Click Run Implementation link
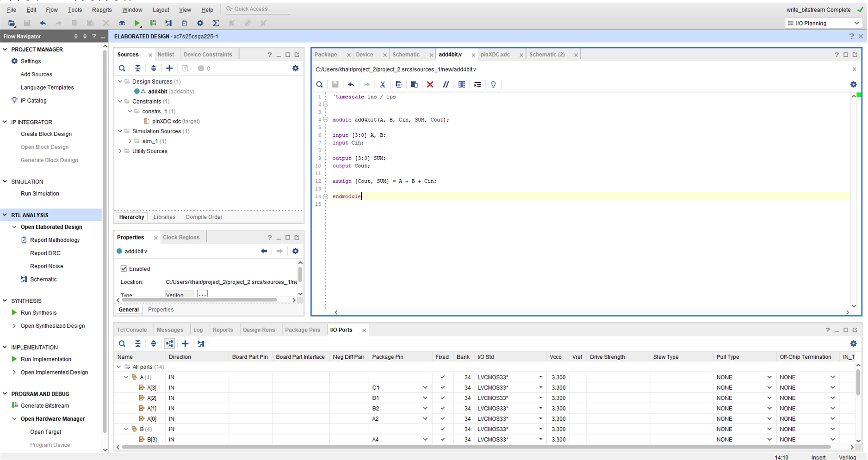 point(46,359)
